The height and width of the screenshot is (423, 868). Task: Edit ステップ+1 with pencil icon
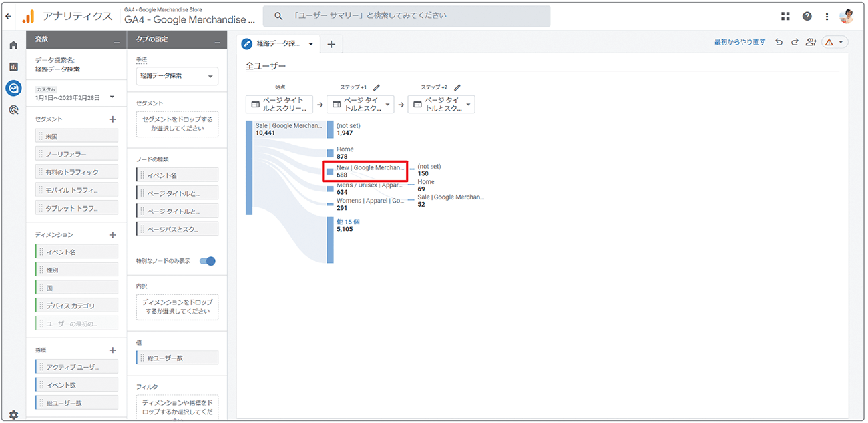click(377, 87)
